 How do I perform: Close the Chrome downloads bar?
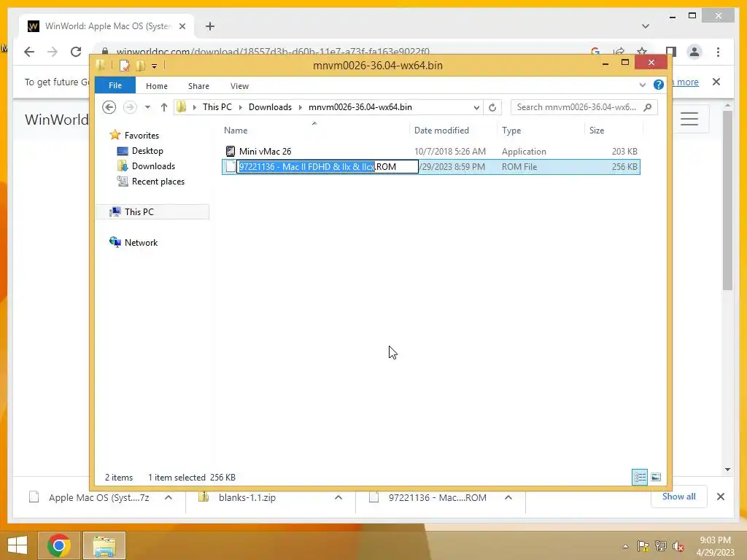click(720, 497)
